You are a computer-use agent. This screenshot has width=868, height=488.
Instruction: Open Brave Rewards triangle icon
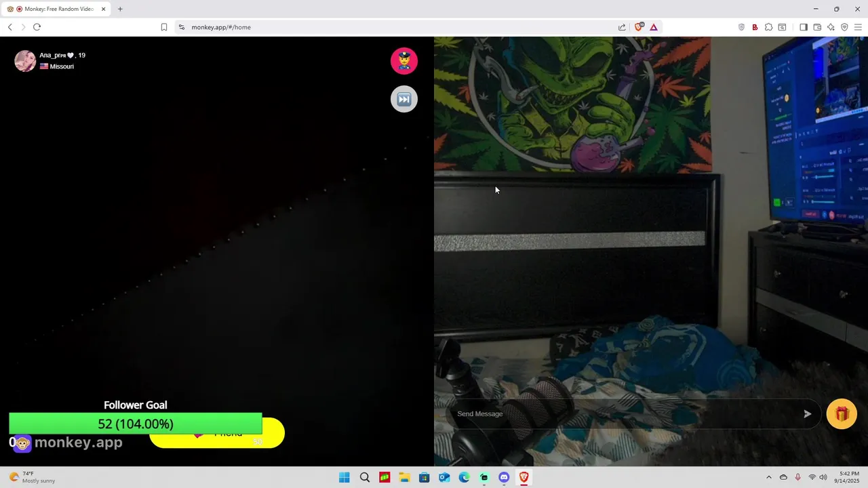pyautogui.click(x=654, y=27)
